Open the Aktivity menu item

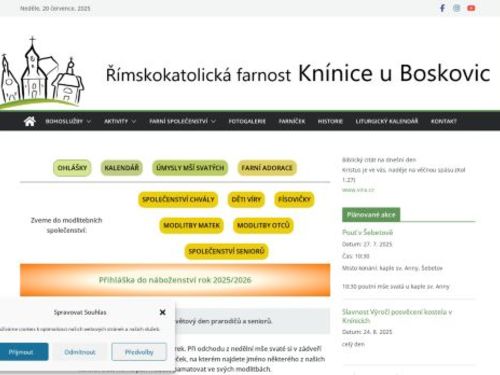coord(116,121)
